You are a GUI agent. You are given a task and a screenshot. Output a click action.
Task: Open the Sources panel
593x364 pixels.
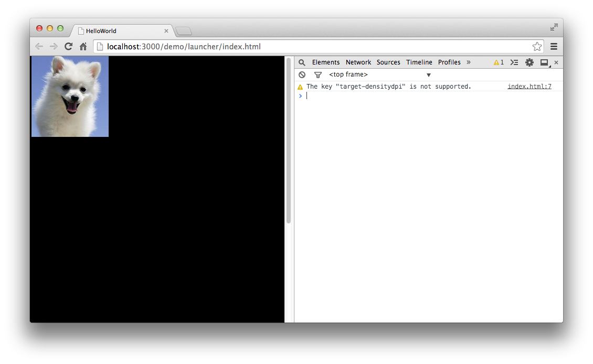tap(388, 62)
